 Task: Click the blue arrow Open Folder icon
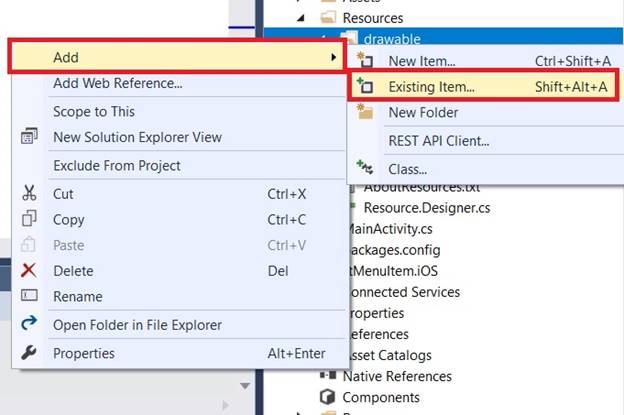click(x=29, y=323)
